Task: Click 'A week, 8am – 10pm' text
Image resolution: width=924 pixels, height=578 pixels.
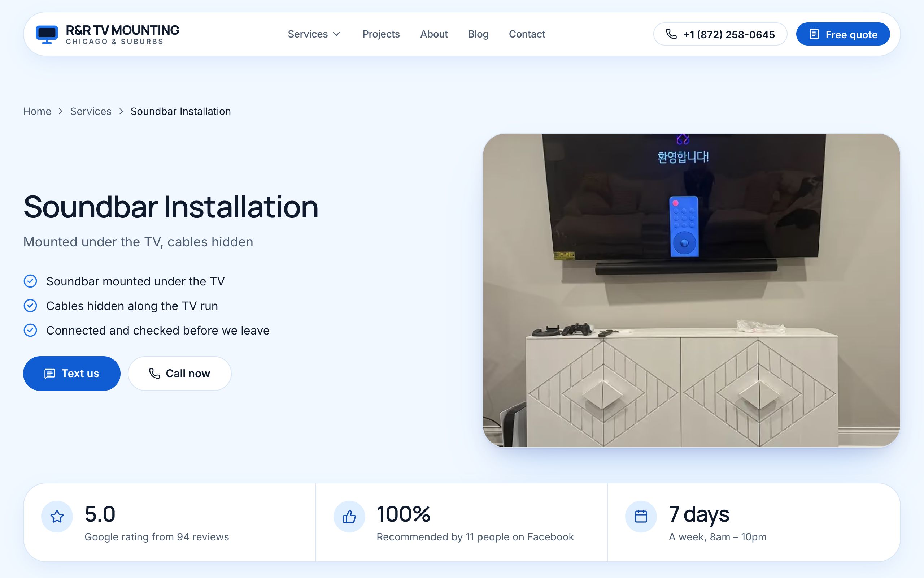Action: point(718,537)
